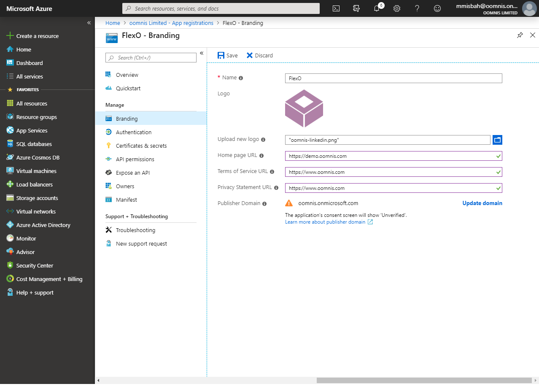The image size is (539, 392).
Task: Click the Save toolbar button
Action: pos(228,55)
